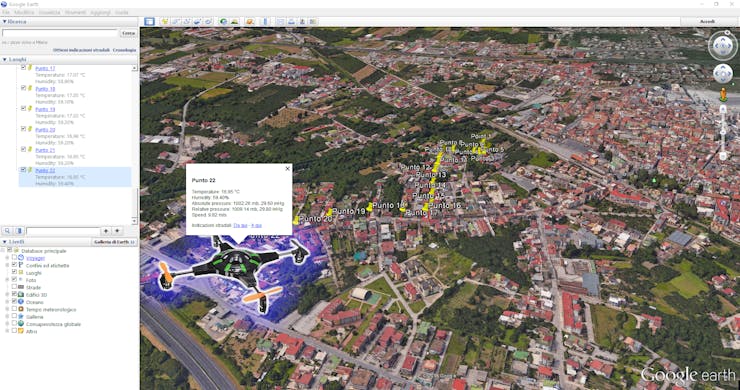Click the yellow pushpin for Punto 20 on map

pos(296,220)
